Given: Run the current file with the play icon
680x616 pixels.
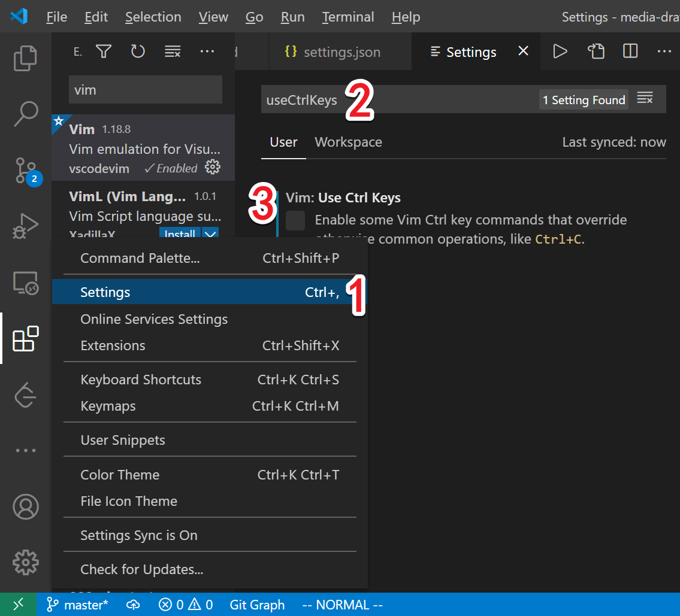Looking at the screenshot, I should [x=560, y=51].
